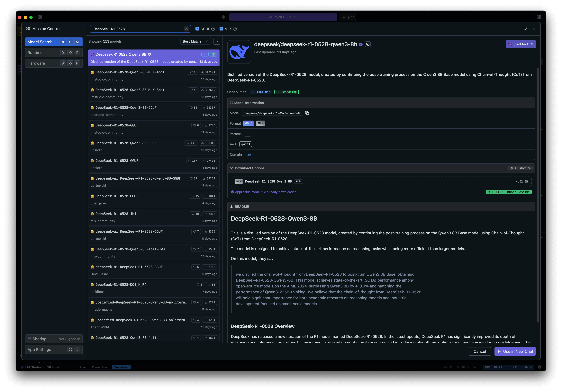
Task: Toggle the left sidebar panel icon
Action: [x=40, y=17]
